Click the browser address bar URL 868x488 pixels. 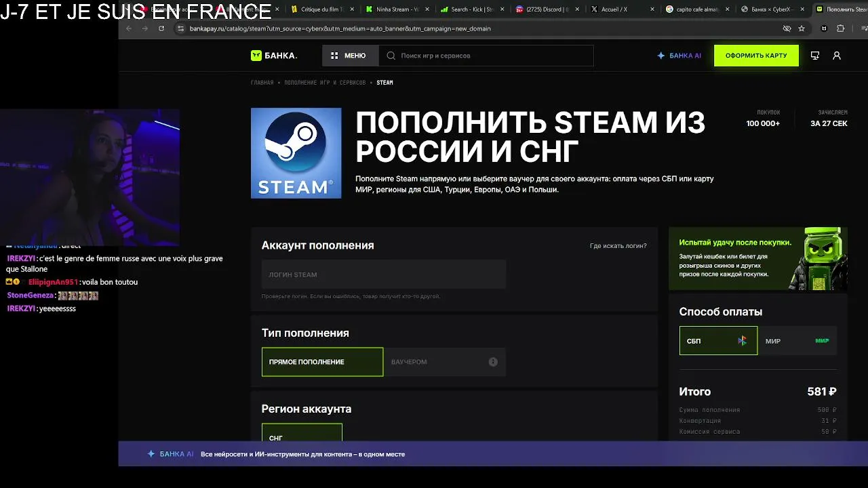pyautogui.click(x=340, y=28)
